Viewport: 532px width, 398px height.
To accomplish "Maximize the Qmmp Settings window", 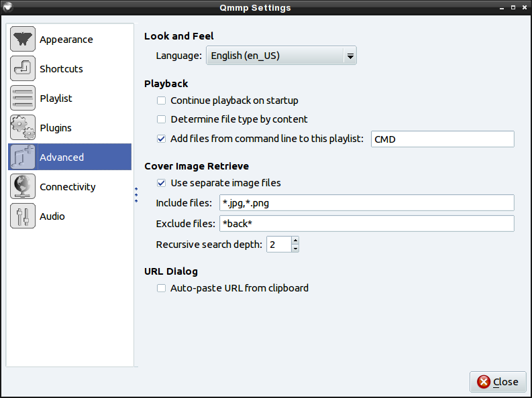I will (513, 7).
